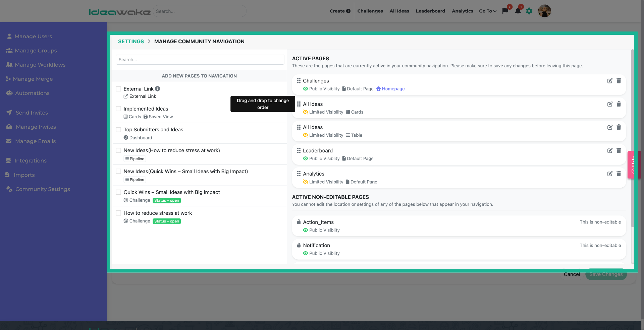Open All Ideas in top navigation
644x330 pixels.
(x=399, y=11)
